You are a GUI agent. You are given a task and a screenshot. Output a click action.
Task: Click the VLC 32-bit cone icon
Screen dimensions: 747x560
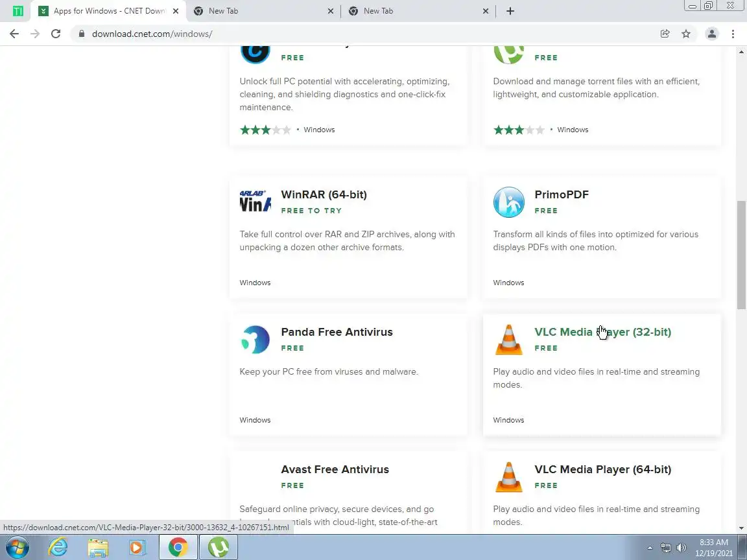tap(509, 340)
